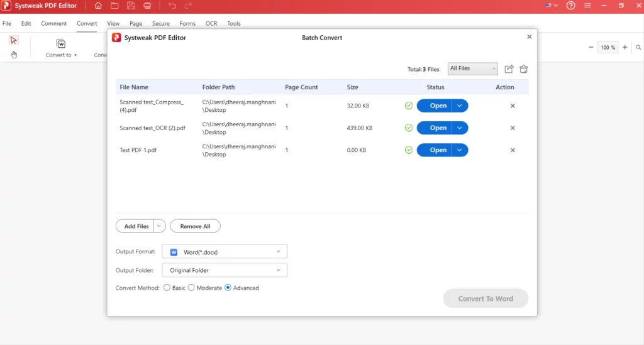
Task: Click success checkmark for Scanned test_OCR (2).pdf
Action: 409,128
